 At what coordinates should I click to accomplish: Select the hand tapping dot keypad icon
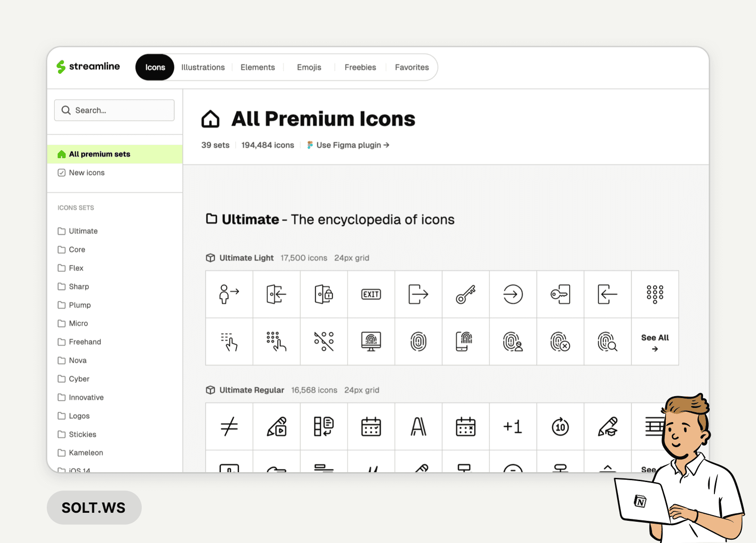point(276,341)
